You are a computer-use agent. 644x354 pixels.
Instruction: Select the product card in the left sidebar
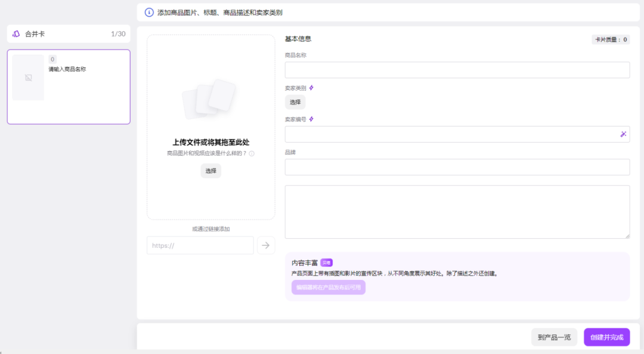(68, 87)
